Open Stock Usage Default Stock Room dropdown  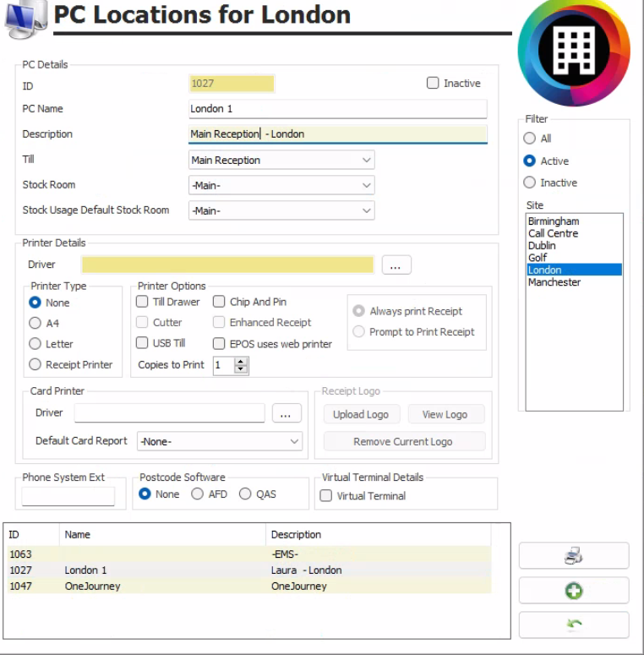pyautogui.click(x=281, y=210)
